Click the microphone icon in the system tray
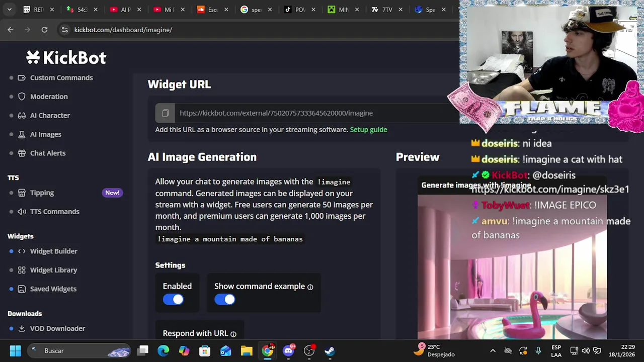Image resolution: width=644 pixels, height=362 pixels. 538,351
